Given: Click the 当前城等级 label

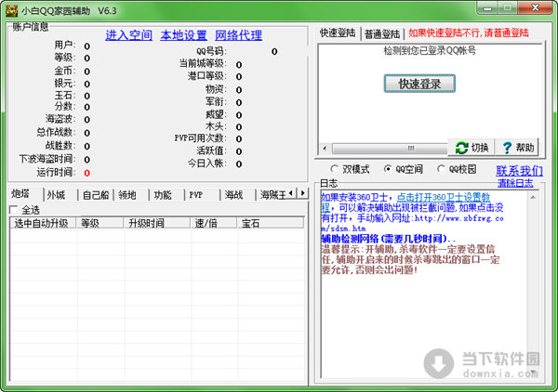Looking at the screenshot, I should tap(203, 64).
